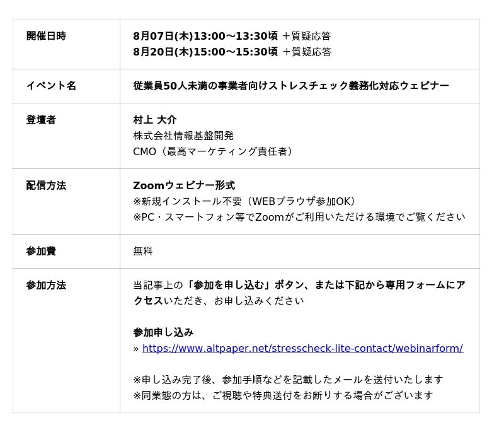
Task: Click the 参加申し込み subheading
Action: click(163, 332)
